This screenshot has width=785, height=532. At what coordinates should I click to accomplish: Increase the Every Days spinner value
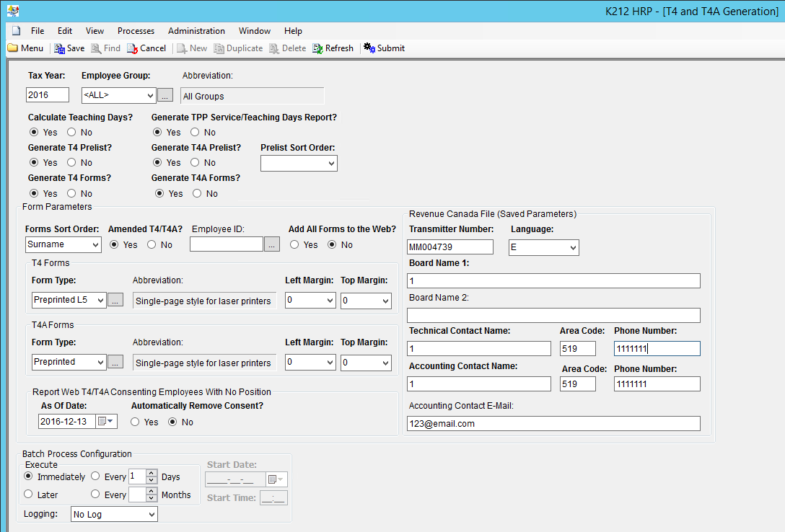[x=152, y=473]
